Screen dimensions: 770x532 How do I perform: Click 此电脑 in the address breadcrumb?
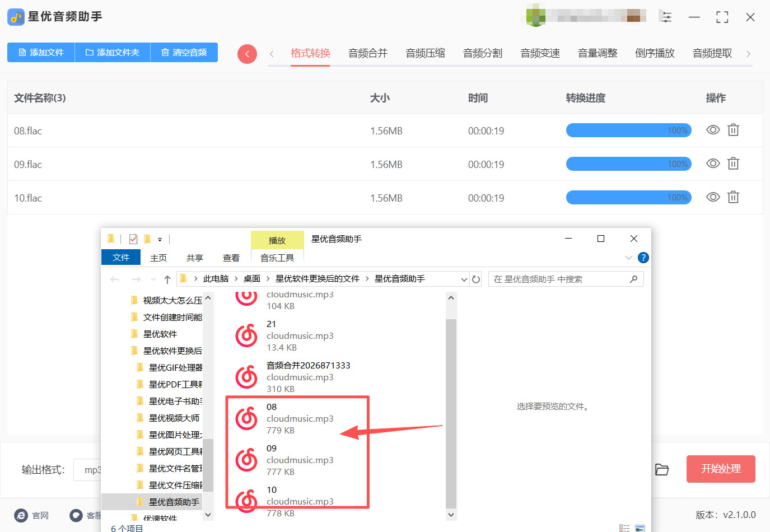coord(216,279)
